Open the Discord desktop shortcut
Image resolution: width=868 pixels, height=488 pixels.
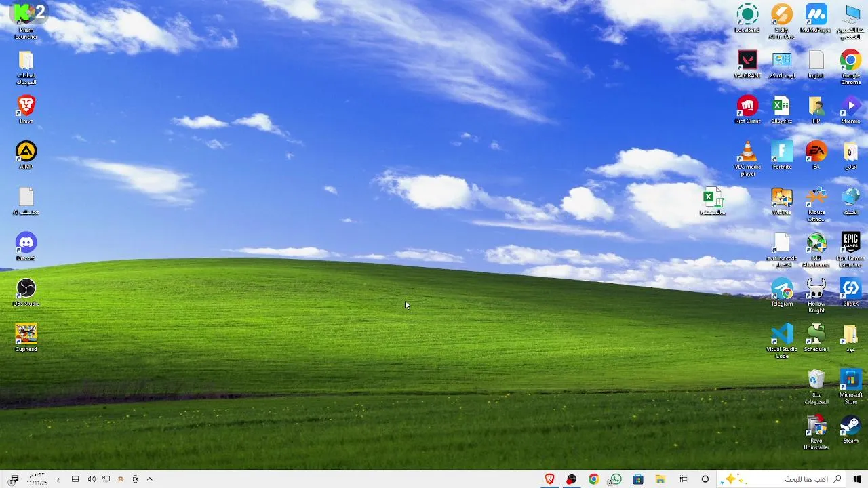pyautogui.click(x=26, y=247)
